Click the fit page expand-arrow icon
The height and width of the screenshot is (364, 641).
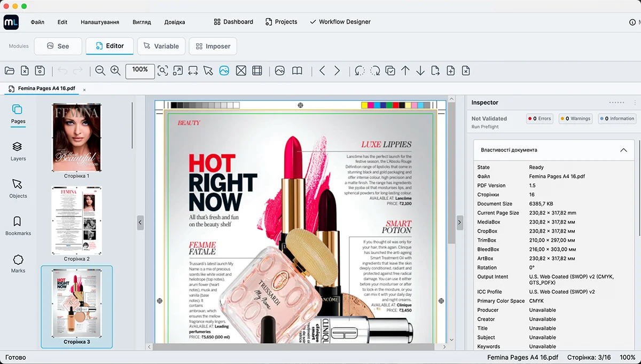click(178, 70)
